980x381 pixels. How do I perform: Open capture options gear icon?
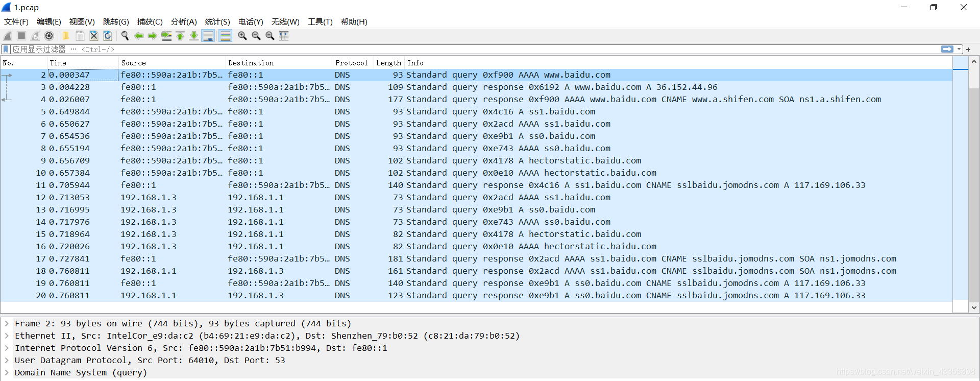pyautogui.click(x=49, y=36)
